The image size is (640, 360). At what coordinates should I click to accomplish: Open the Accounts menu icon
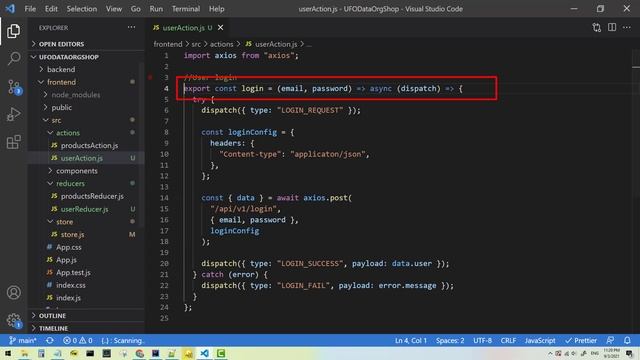(13, 293)
